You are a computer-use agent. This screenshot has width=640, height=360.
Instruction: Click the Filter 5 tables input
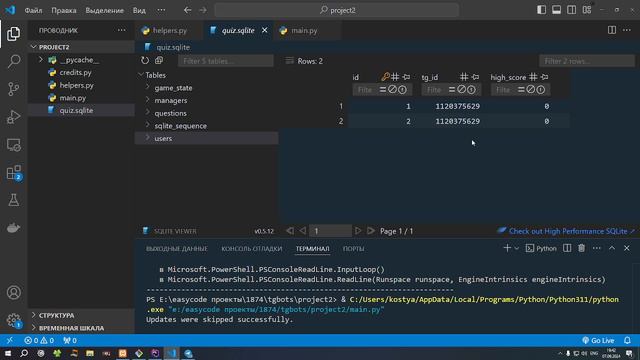[226, 61]
